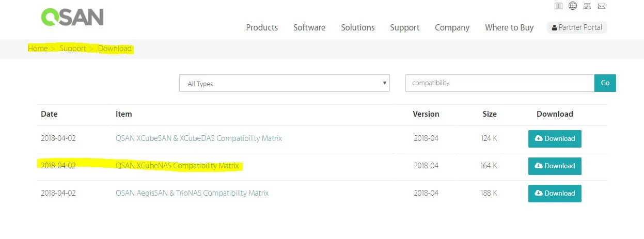Open the Where to Buy menu

(509, 27)
